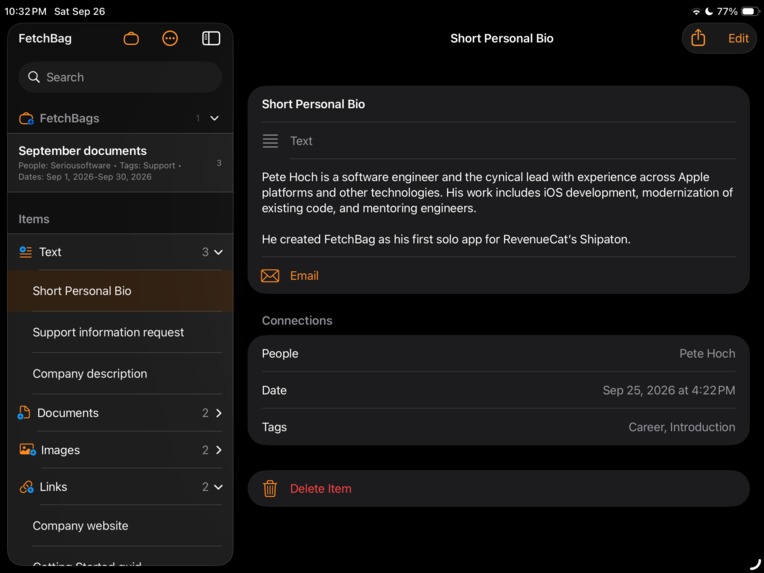Open the September documents bag
764x573 pixels.
coord(120,163)
